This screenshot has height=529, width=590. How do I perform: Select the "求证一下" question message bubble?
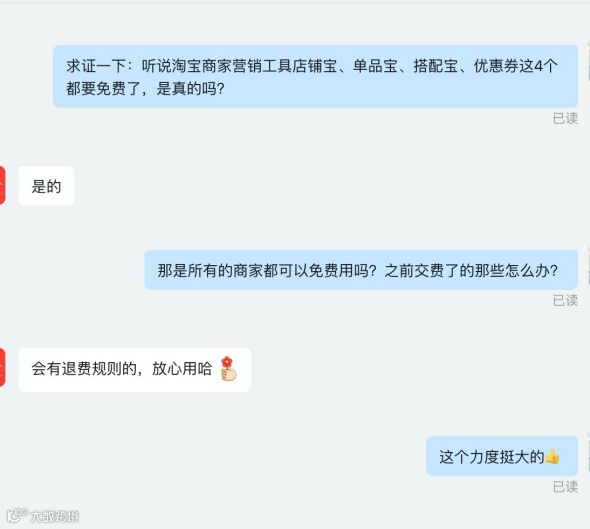(315, 76)
